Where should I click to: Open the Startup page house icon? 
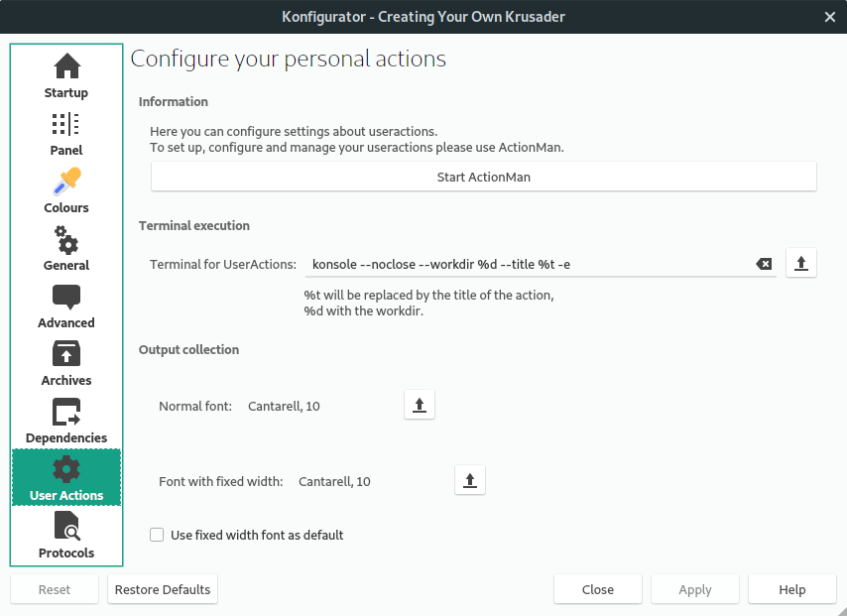point(67,65)
